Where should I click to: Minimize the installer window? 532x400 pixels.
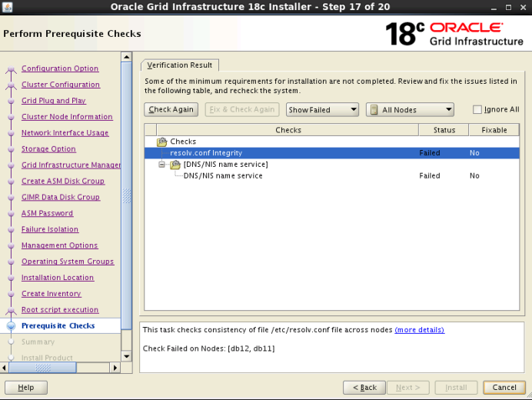coord(494,8)
